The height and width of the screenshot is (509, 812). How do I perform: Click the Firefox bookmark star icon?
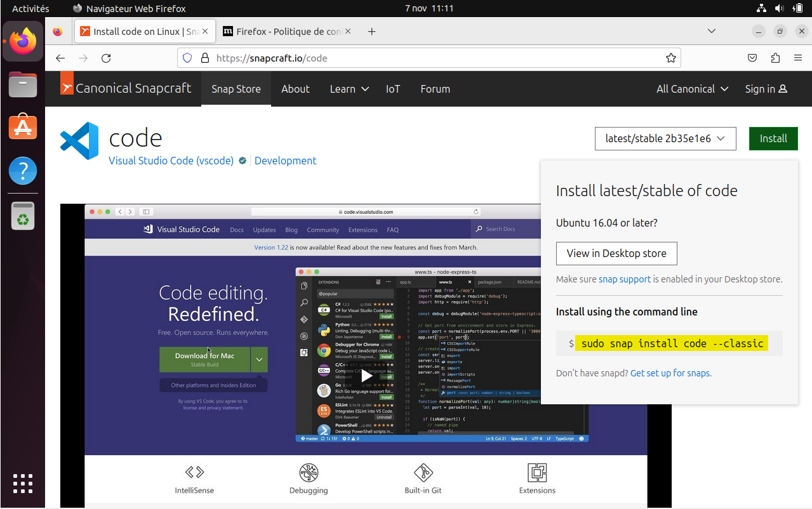pos(670,58)
